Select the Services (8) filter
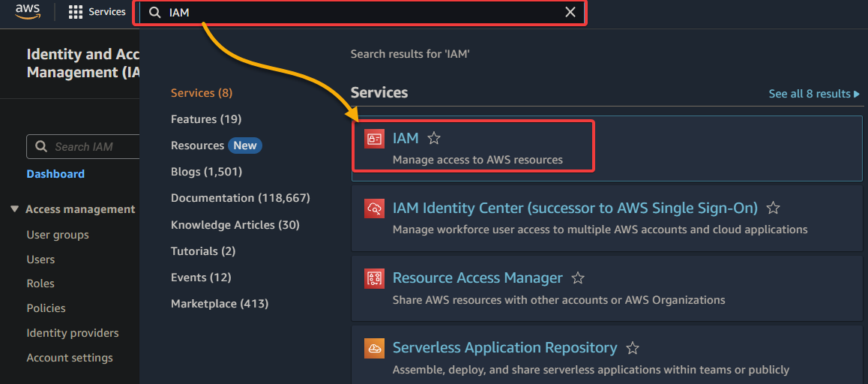This screenshot has height=384, width=868. 202,93
